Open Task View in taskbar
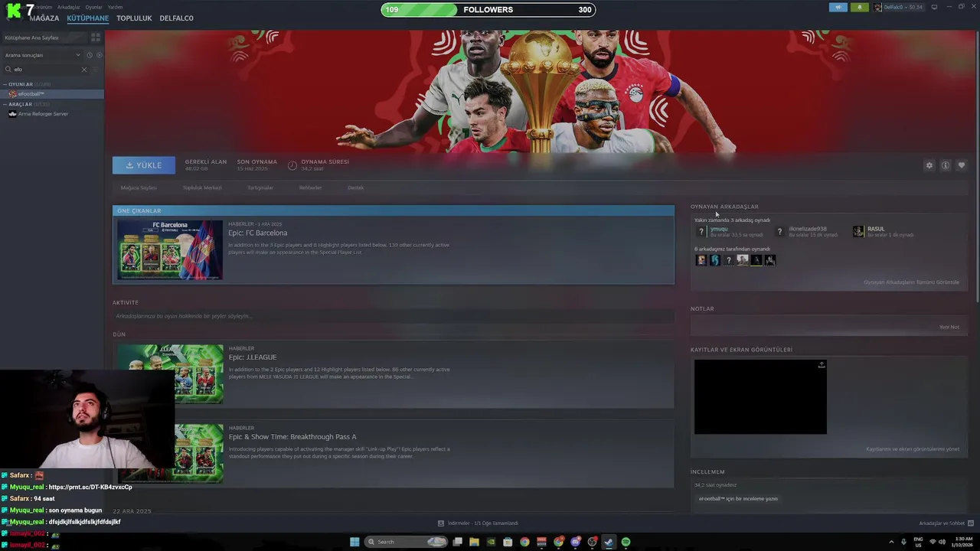Image resolution: width=980 pixels, height=551 pixels. [x=457, y=542]
